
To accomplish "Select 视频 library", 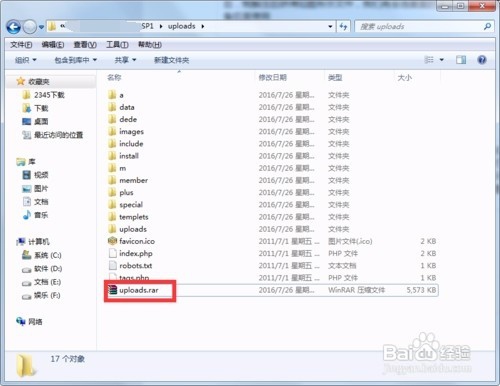I will pos(41,175).
